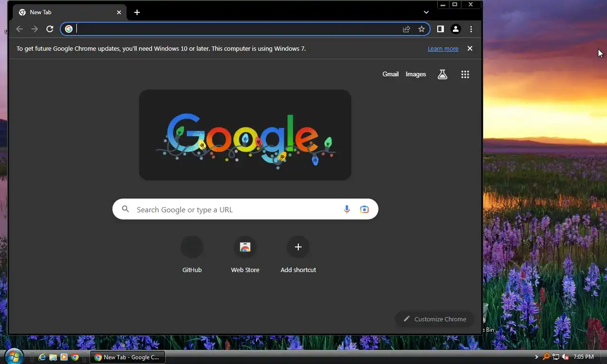607x364 pixels.
Task: Click the muted volume tray icon
Action: click(565, 357)
